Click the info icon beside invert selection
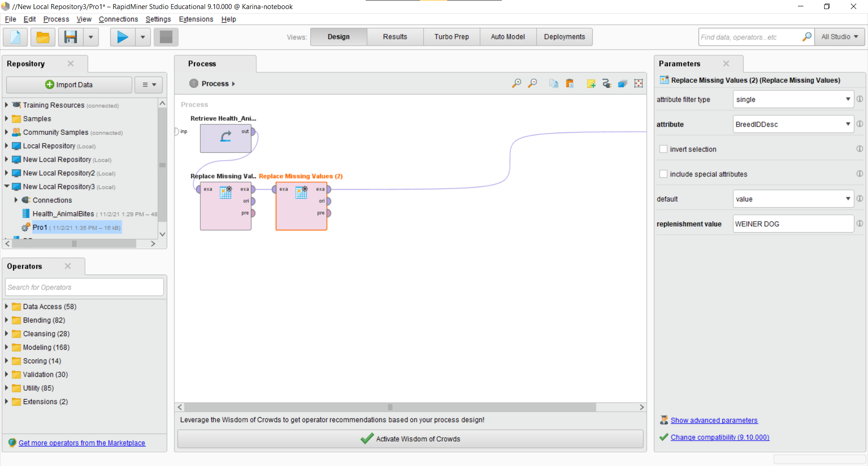 pyautogui.click(x=859, y=149)
